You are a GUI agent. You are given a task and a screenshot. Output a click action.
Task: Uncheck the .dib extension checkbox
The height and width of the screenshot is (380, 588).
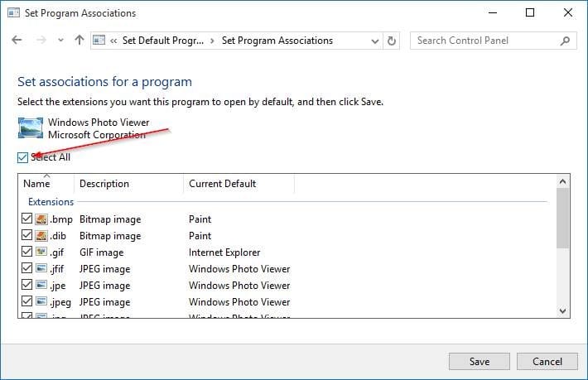(27, 235)
